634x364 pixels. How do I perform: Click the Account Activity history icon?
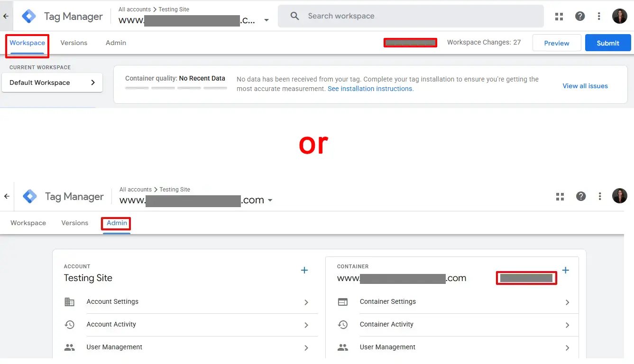click(x=70, y=325)
